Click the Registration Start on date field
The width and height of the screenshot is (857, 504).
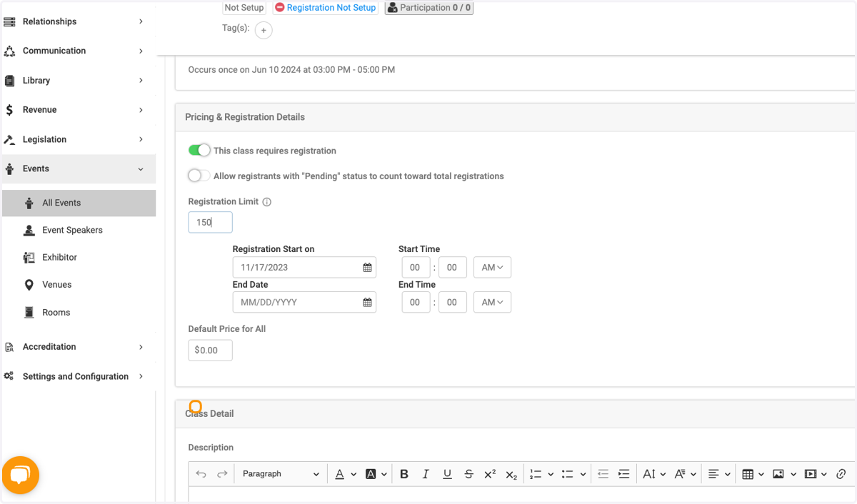304,268
